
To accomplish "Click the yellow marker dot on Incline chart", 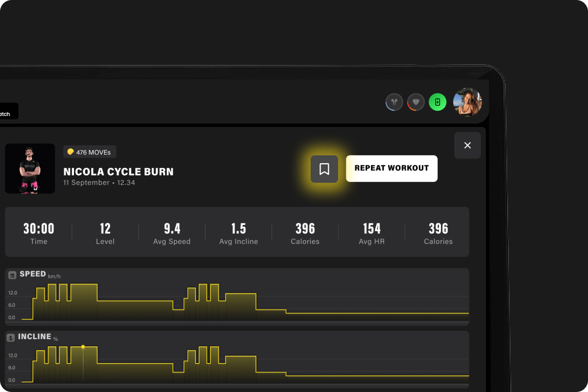I will point(83,346).
